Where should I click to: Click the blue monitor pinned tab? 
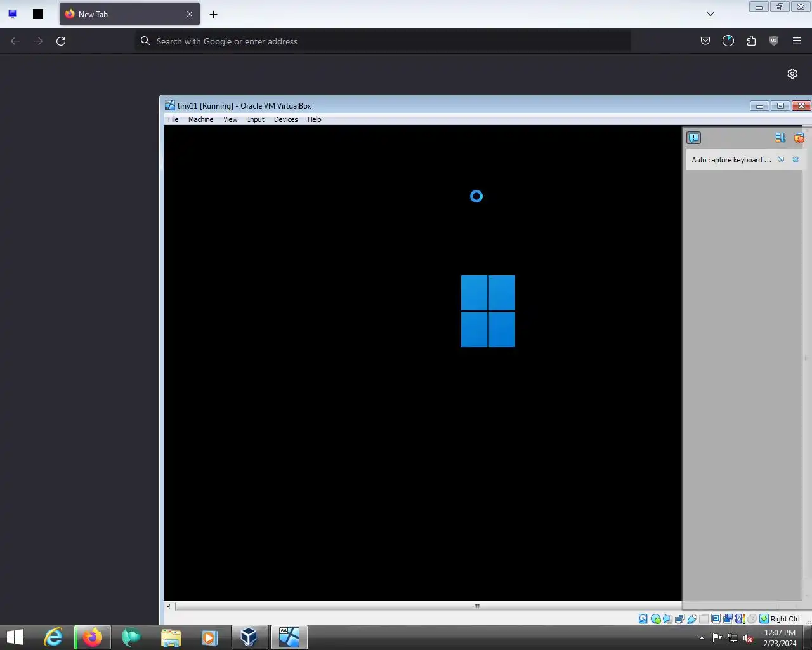tap(13, 14)
